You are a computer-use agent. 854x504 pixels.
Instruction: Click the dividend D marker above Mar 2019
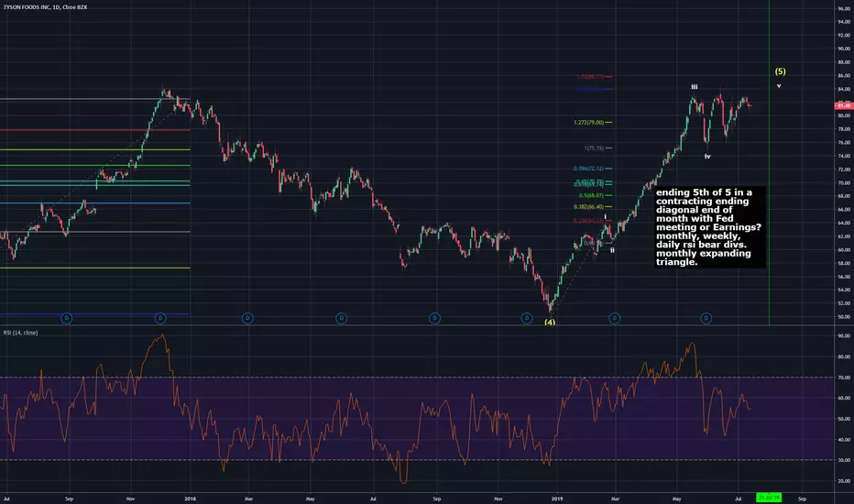click(x=614, y=318)
